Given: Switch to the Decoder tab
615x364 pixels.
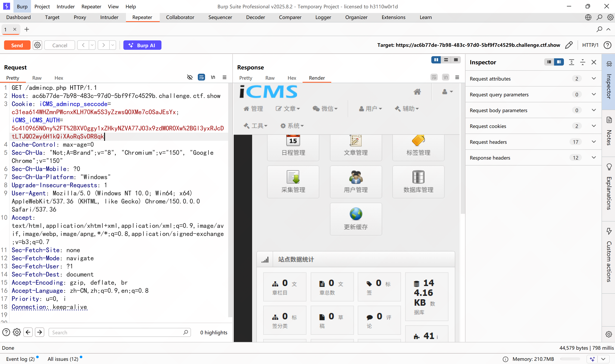Looking at the screenshot, I should click(255, 17).
